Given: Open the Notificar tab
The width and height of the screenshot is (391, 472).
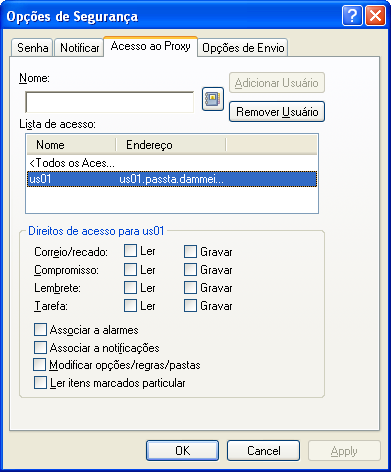Looking at the screenshot, I should pos(79,48).
